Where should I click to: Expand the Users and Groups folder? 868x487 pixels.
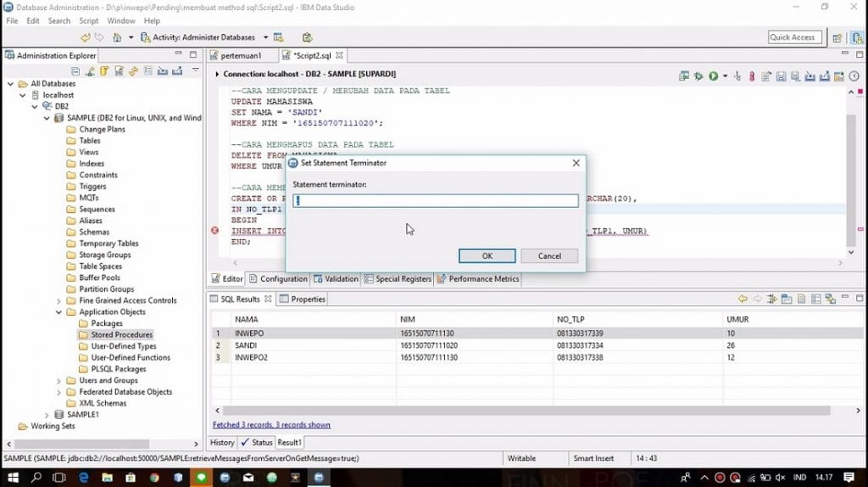pos(58,380)
